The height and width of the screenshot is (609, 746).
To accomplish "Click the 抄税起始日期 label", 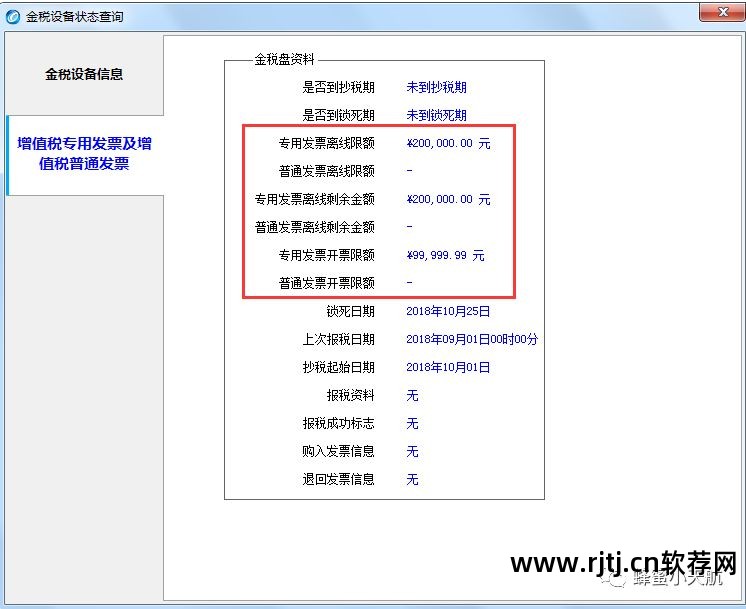I will coord(338,367).
